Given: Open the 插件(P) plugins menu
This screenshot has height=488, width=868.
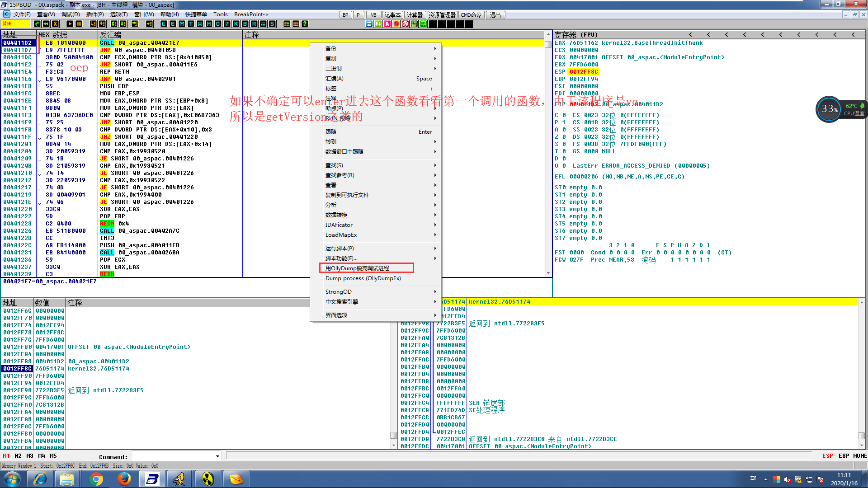Looking at the screenshot, I should coord(95,14).
